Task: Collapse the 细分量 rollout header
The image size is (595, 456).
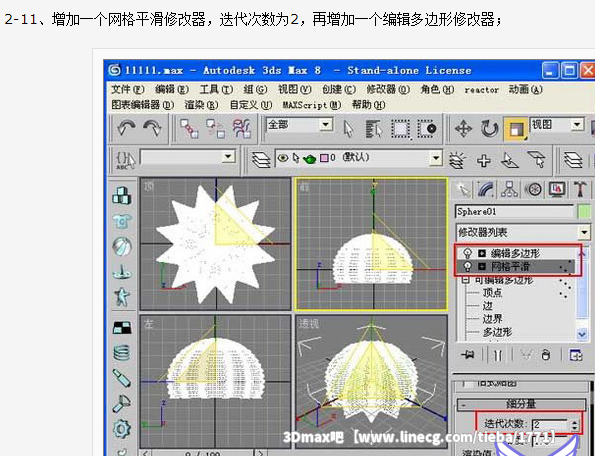Action: [521, 404]
